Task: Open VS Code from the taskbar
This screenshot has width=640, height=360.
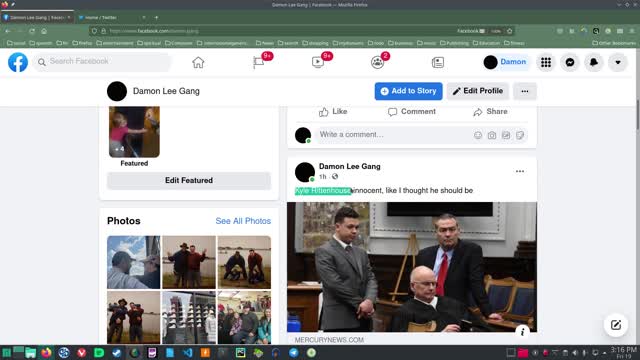Action: pos(187,353)
